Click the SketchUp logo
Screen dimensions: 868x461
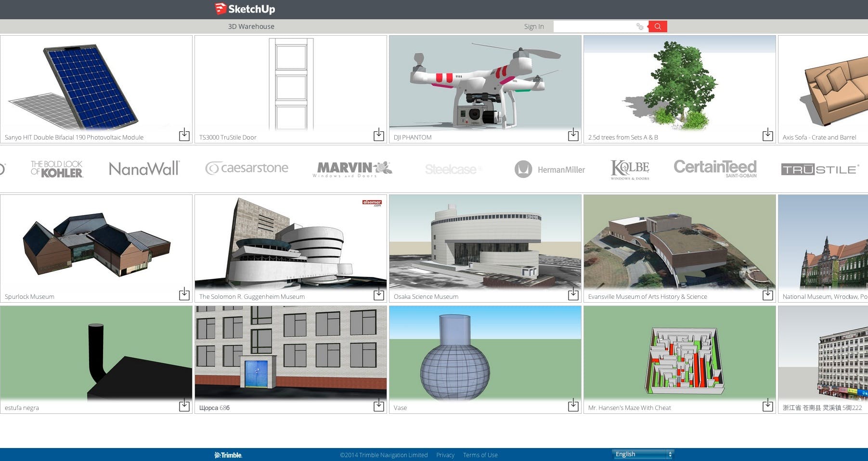(245, 9)
